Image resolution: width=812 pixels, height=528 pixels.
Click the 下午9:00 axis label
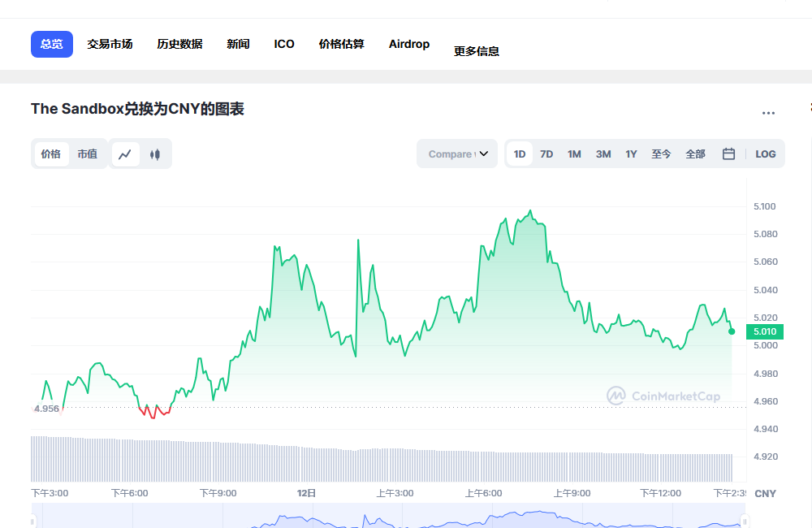tap(218, 493)
